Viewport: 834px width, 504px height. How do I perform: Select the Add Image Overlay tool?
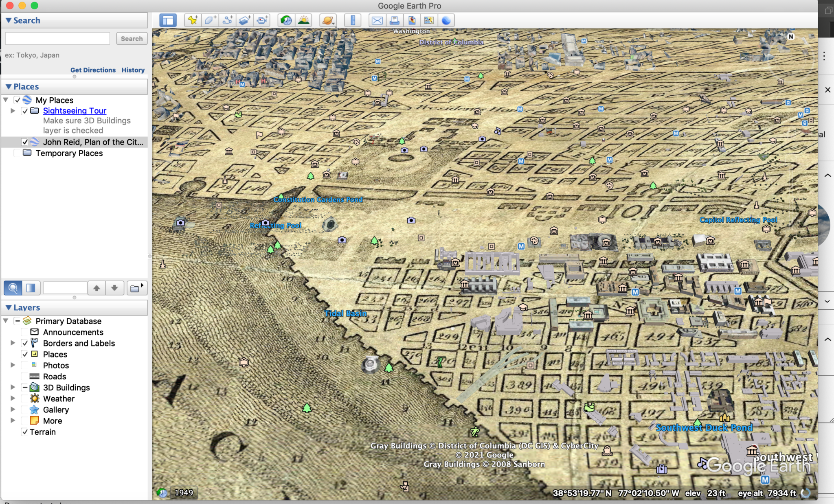[245, 20]
